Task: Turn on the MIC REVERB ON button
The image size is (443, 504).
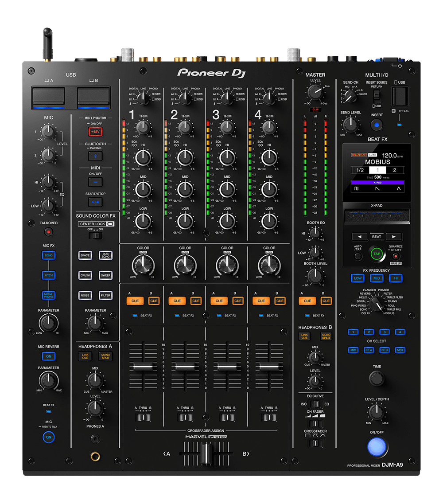Action: pos(48,356)
